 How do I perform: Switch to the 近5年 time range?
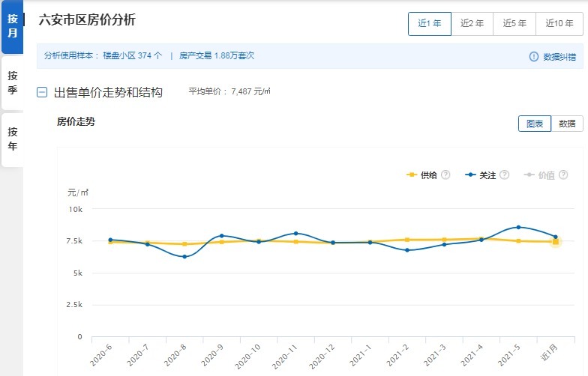click(514, 24)
